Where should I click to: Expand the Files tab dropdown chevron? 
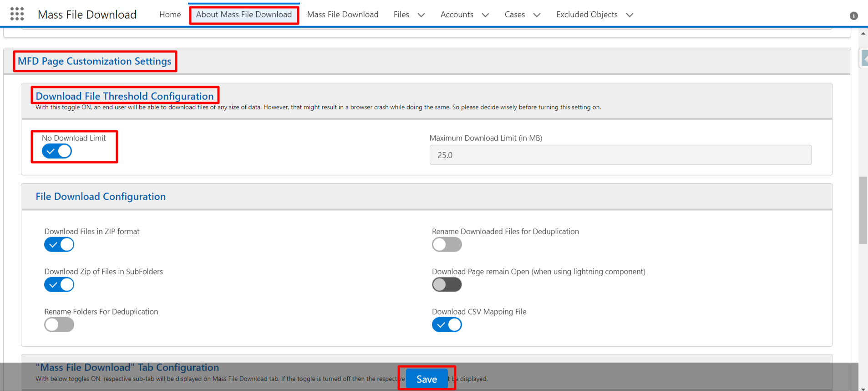tap(421, 15)
